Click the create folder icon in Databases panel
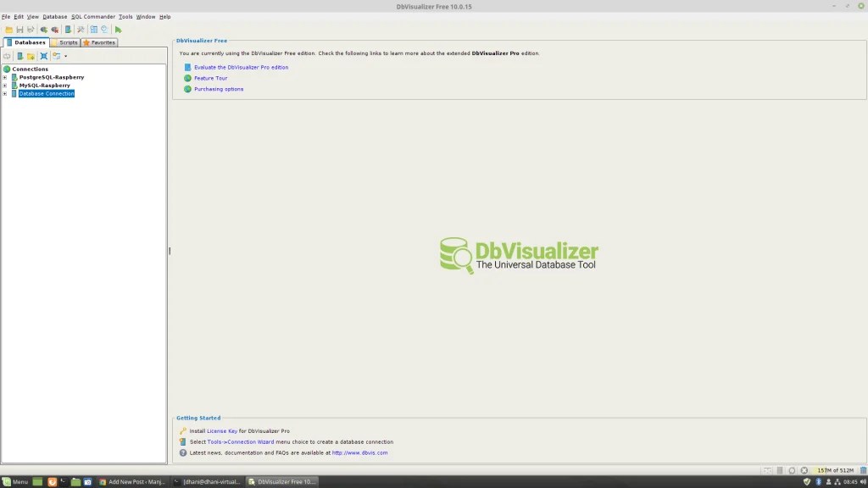868x488 pixels. point(31,56)
